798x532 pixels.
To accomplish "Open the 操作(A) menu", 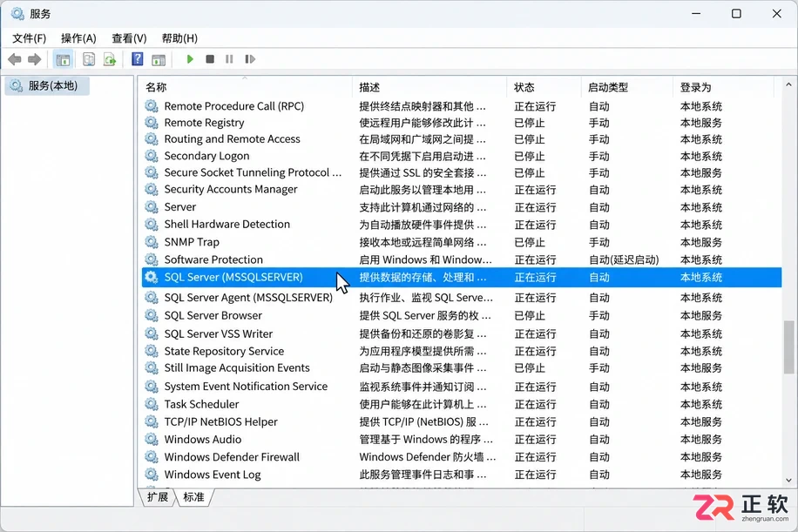I will coord(78,38).
